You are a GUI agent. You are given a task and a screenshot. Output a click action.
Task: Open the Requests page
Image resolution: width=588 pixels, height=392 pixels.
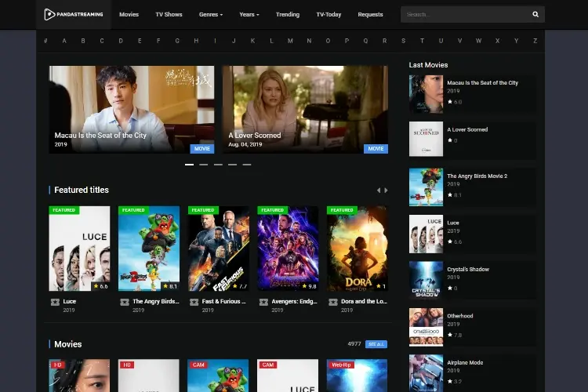[370, 14]
